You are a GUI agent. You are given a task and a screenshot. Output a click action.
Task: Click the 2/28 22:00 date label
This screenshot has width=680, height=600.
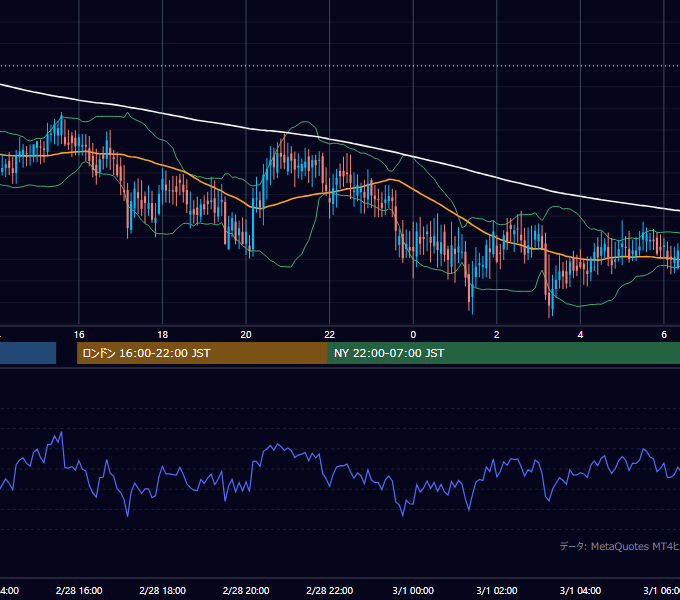click(x=330, y=590)
